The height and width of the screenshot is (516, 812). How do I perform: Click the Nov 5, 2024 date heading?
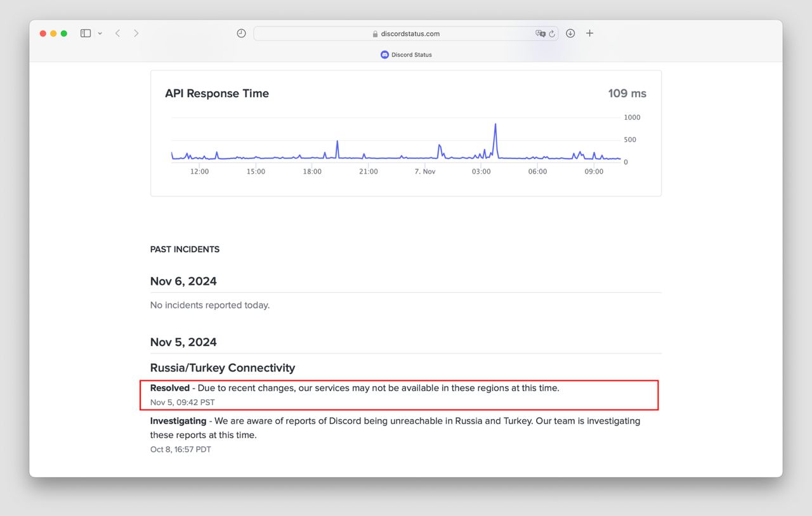tap(183, 342)
